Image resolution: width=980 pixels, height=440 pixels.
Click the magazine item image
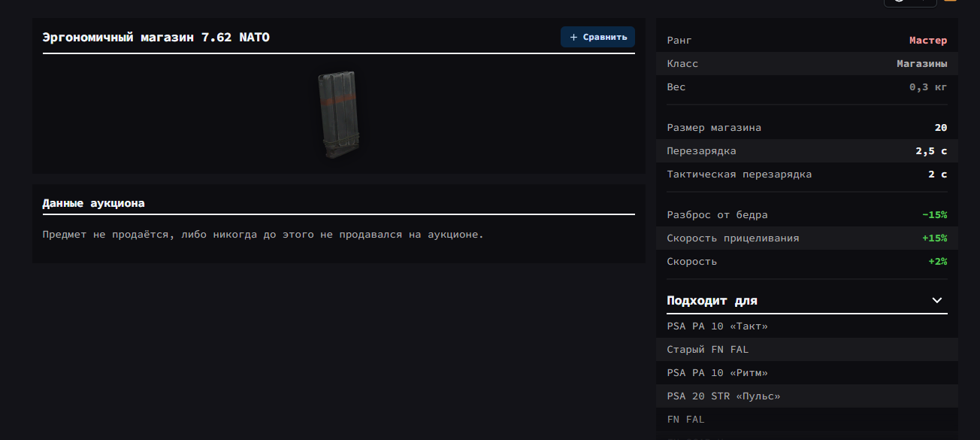tap(338, 114)
